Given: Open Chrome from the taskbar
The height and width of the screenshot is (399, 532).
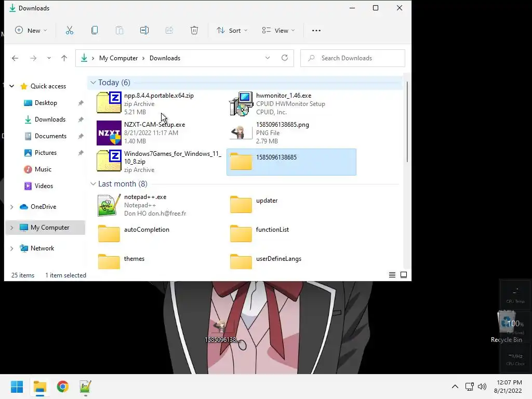Looking at the screenshot, I should pyautogui.click(x=63, y=387).
